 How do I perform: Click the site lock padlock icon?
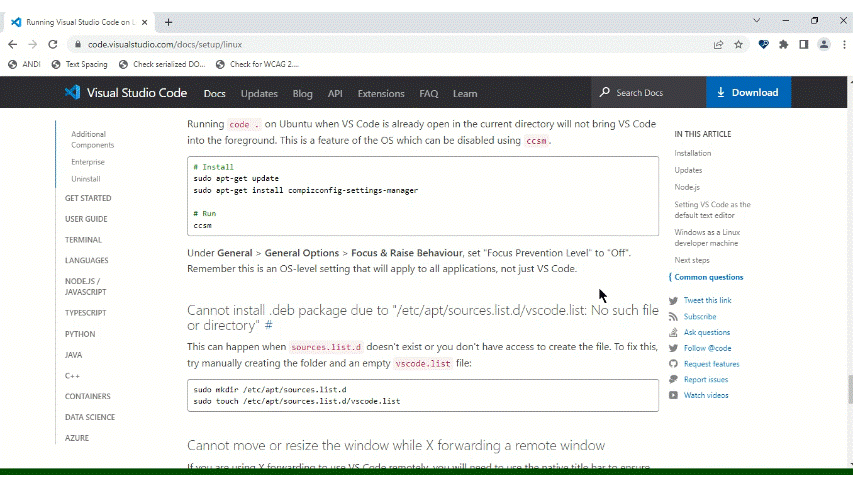point(78,45)
